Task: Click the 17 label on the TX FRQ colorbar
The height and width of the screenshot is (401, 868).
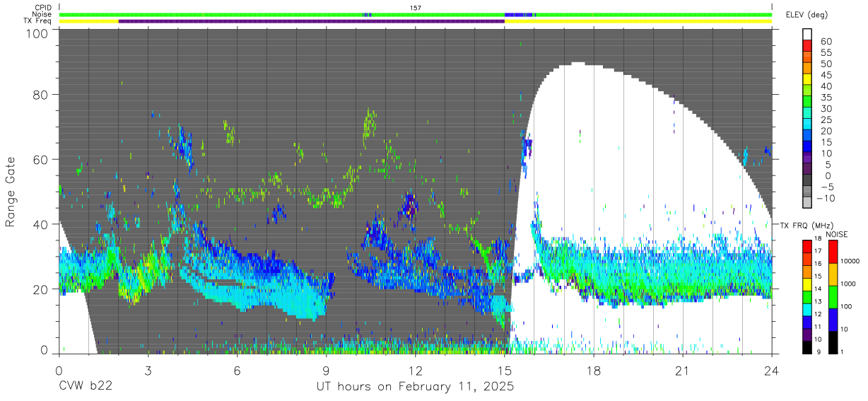Action: tap(818, 250)
